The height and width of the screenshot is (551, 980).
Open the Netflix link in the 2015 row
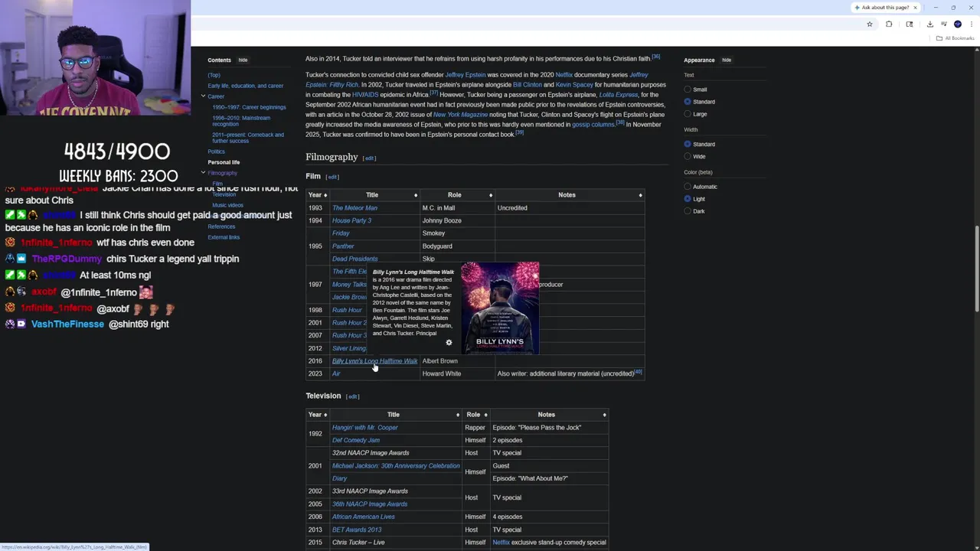coord(501,543)
